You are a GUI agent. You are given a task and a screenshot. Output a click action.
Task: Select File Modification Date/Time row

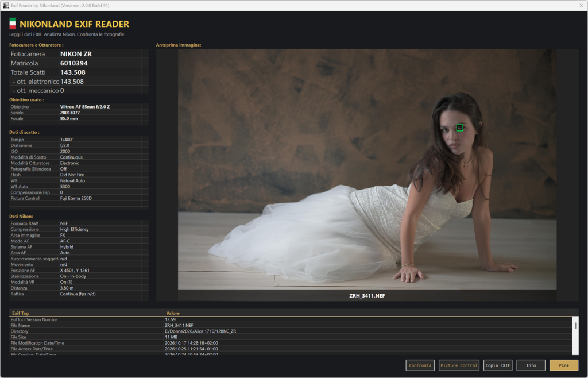click(291, 343)
